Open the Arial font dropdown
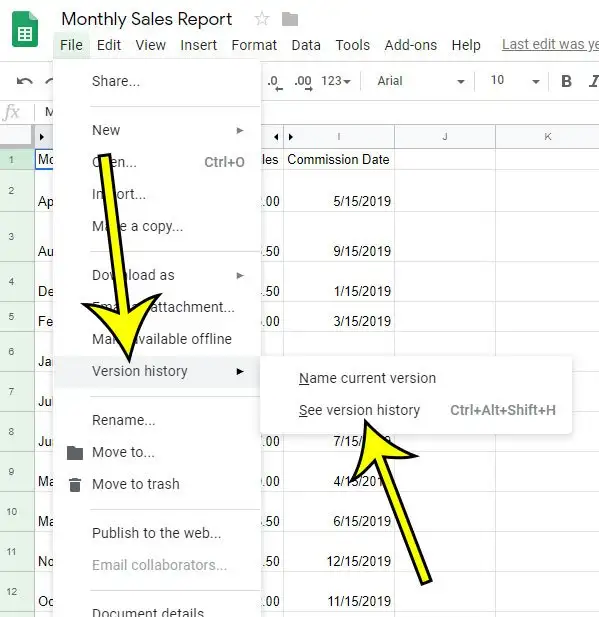 pyautogui.click(x=420, y=81)
